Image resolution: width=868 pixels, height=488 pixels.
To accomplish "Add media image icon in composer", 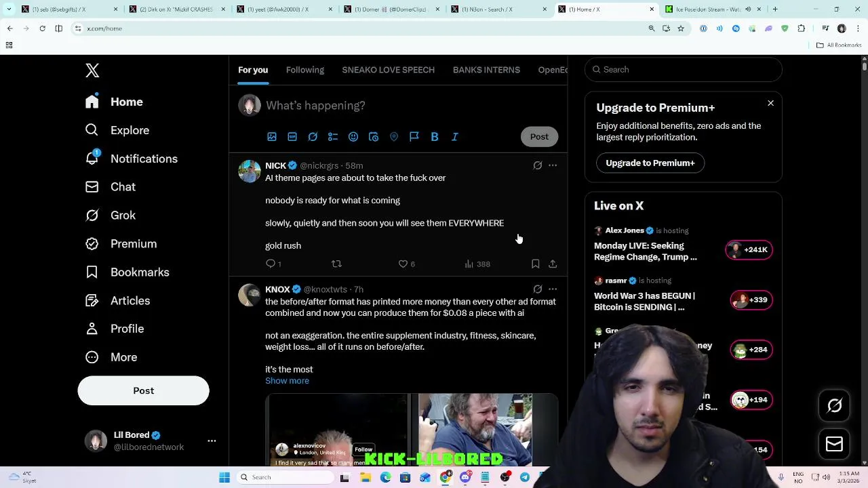I will point(272,137).
